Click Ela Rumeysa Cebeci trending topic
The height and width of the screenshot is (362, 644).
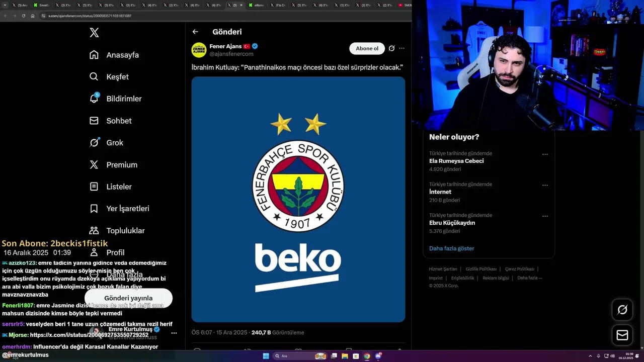(x=456, y=161)
